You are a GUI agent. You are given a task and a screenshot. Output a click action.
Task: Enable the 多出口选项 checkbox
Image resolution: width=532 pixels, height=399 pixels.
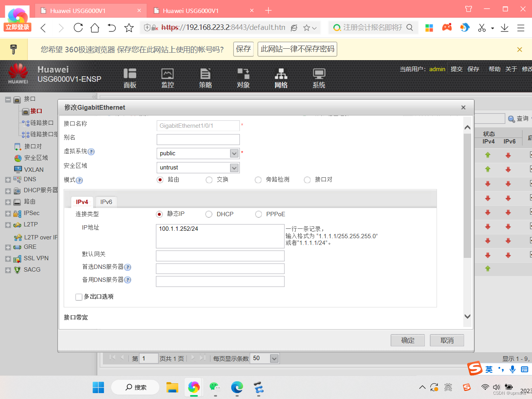(x=79, y=297)
